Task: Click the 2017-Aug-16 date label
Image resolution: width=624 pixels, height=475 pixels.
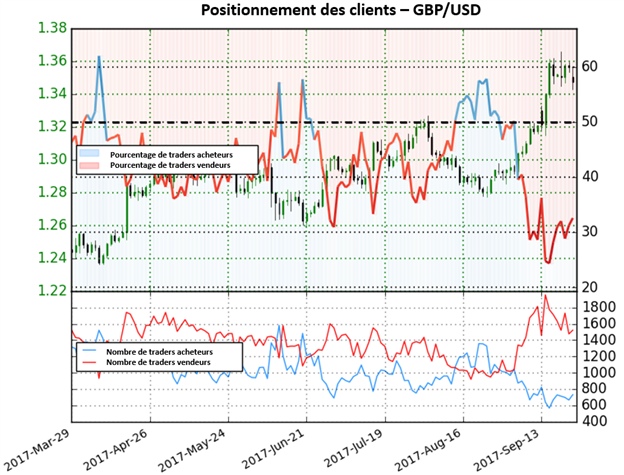Action: [429, 451]
